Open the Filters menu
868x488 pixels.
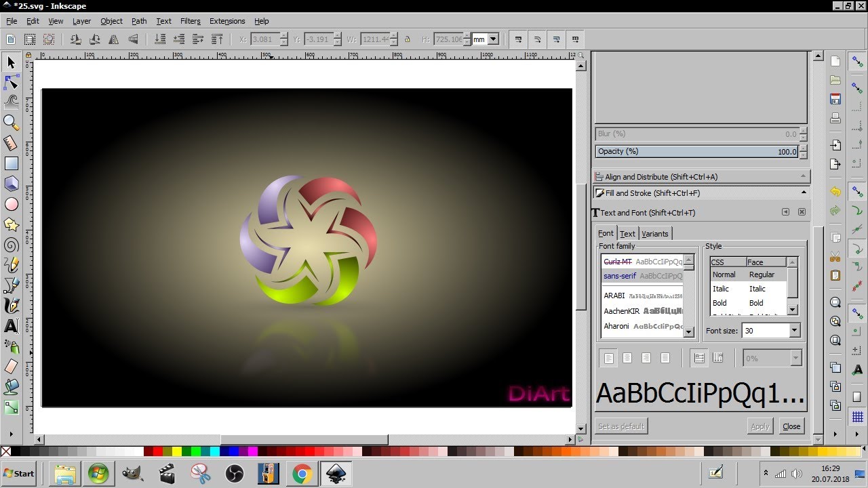pyautogui.click(x=191, y=21)
